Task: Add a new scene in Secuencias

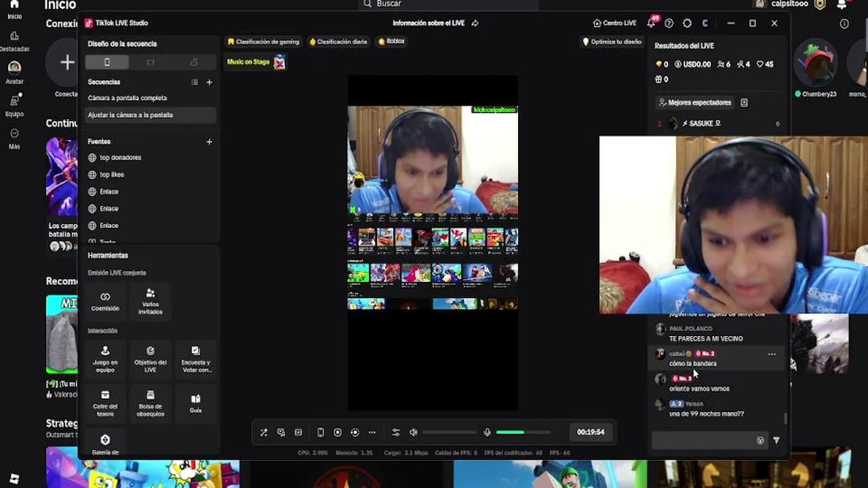Action: (x=209, y=82)
